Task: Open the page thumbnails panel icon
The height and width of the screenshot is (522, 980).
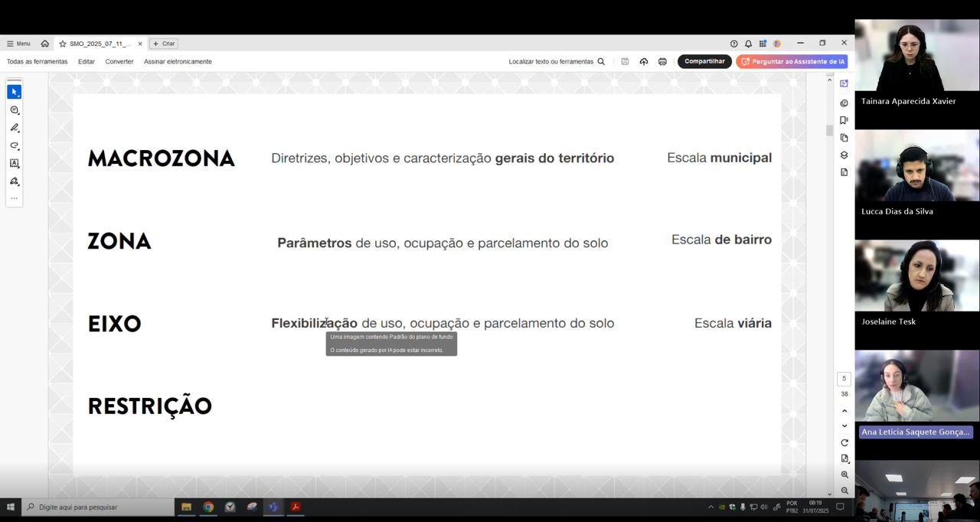Action: coord(844,138)
